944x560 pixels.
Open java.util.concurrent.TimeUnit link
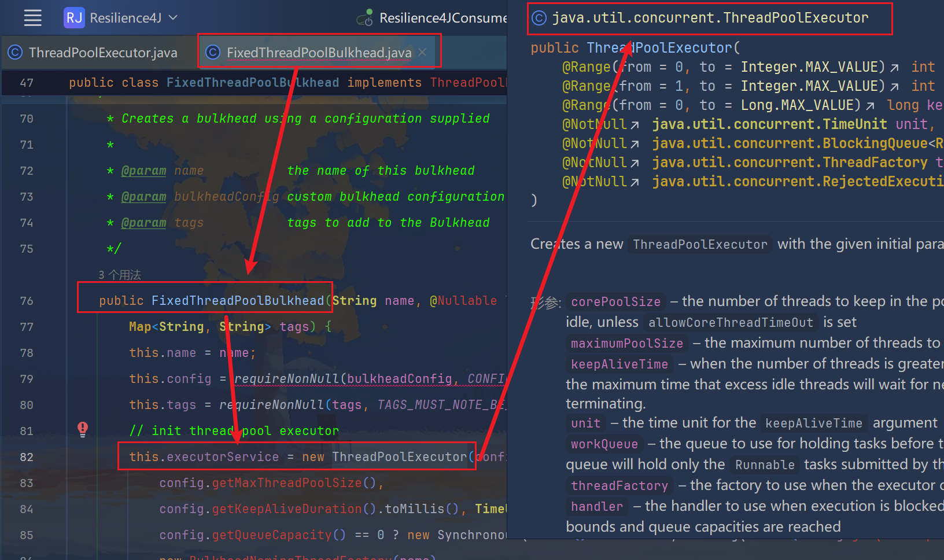[770, 124]
